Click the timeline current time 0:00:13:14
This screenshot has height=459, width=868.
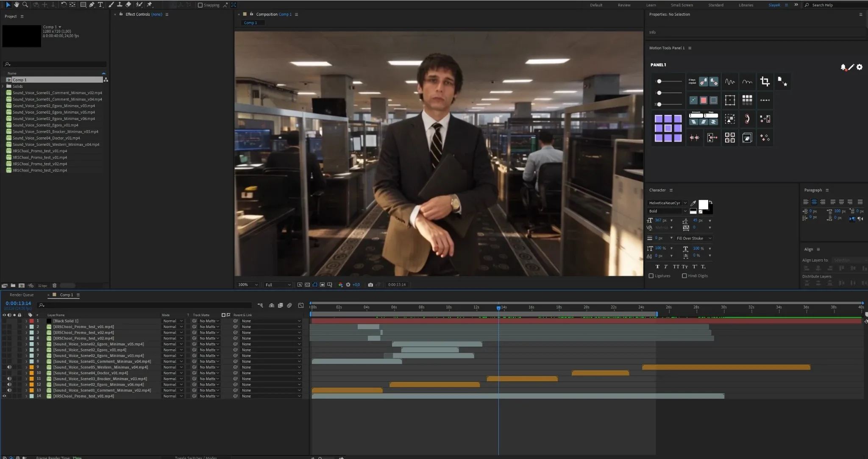[x=18, y=303]
